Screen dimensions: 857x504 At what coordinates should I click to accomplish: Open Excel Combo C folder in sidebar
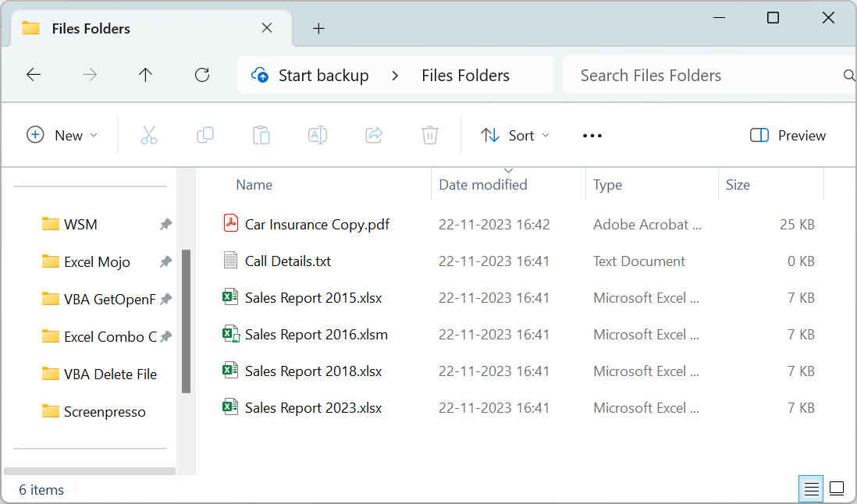click(110, 336)
